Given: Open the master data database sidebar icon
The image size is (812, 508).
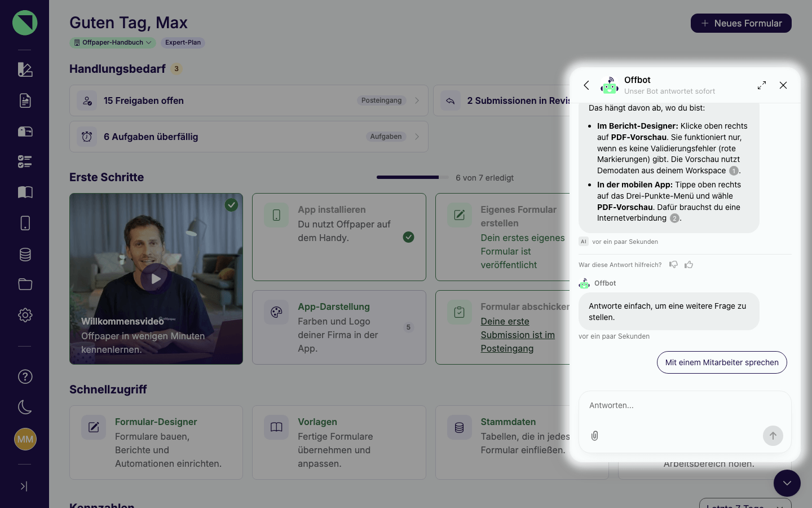Looking at the screenshot, I should [25, 254].
